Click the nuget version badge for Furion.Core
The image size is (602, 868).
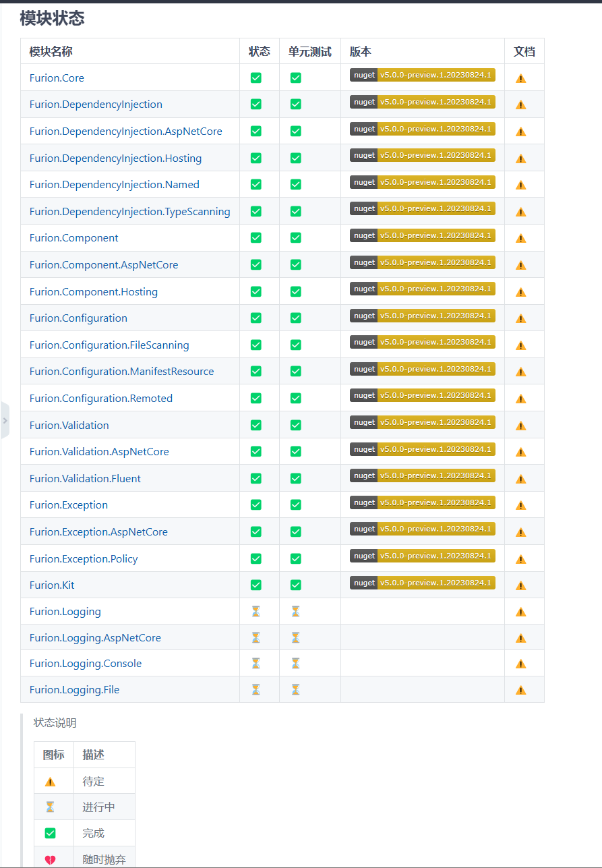pyautogui.click(x=422, y=75)
